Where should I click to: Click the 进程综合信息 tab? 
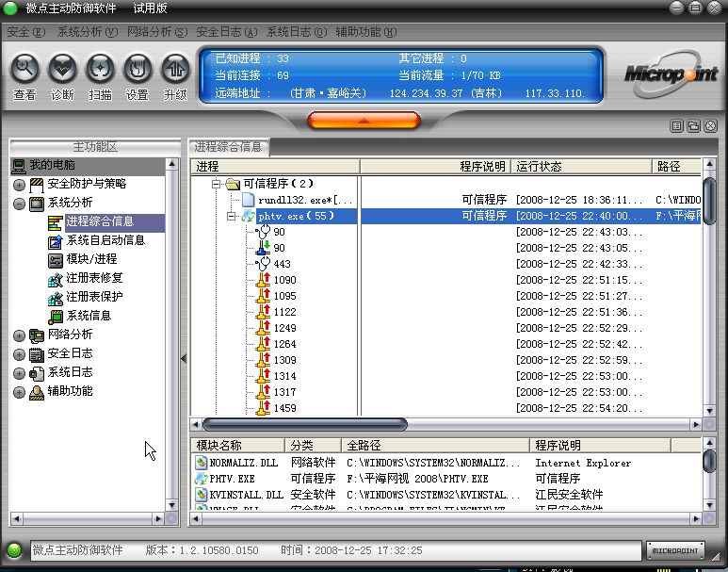click(x=229, y=147)
